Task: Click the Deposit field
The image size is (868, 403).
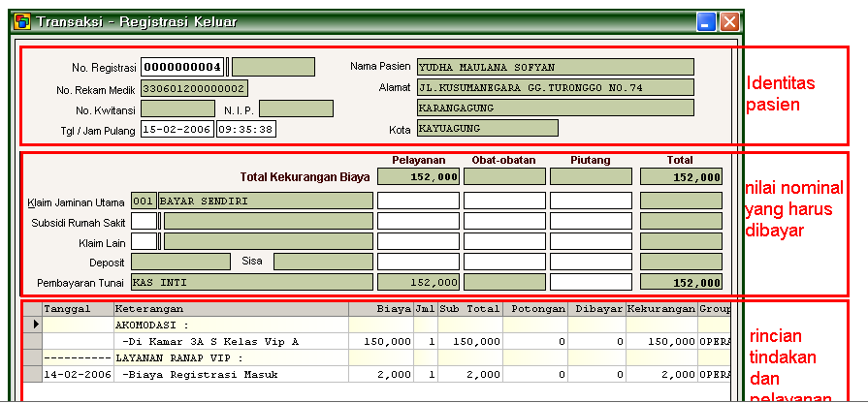Action: (x=180, y=262)
